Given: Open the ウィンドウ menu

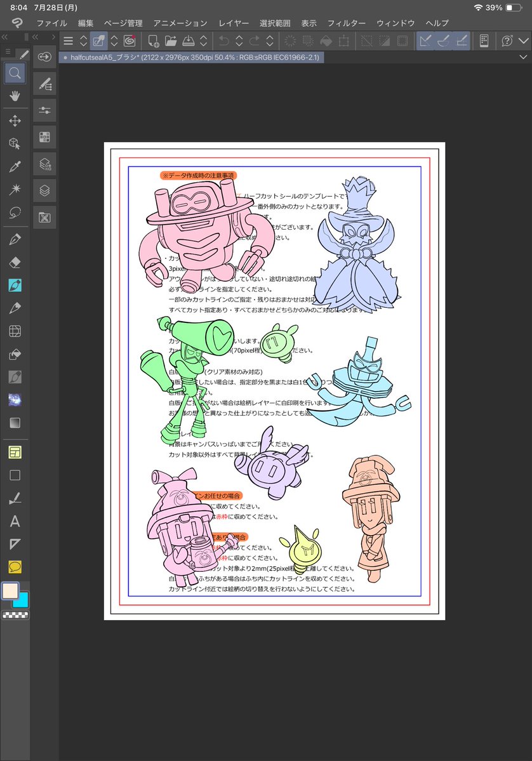Looking at the screenshot, I should point(396,23).
